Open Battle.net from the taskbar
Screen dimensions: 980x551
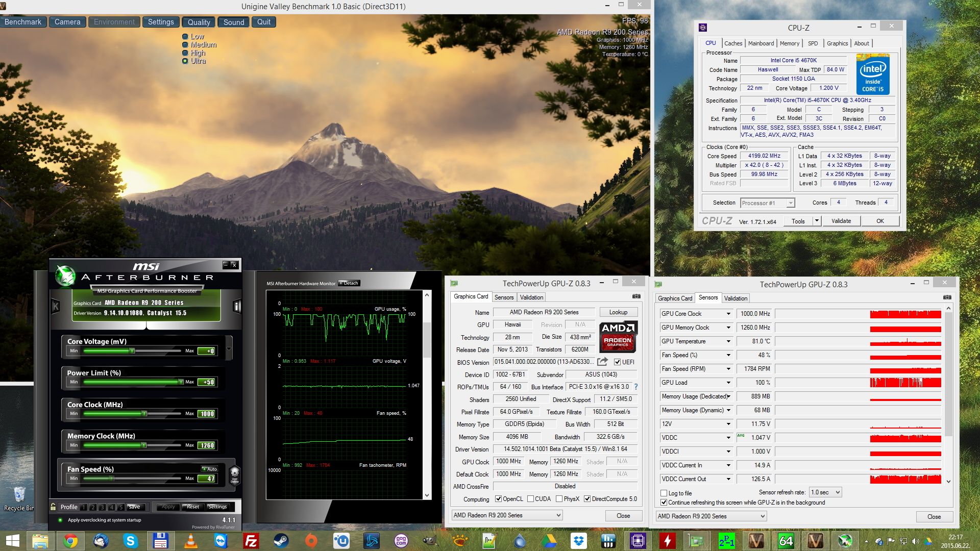371,541
